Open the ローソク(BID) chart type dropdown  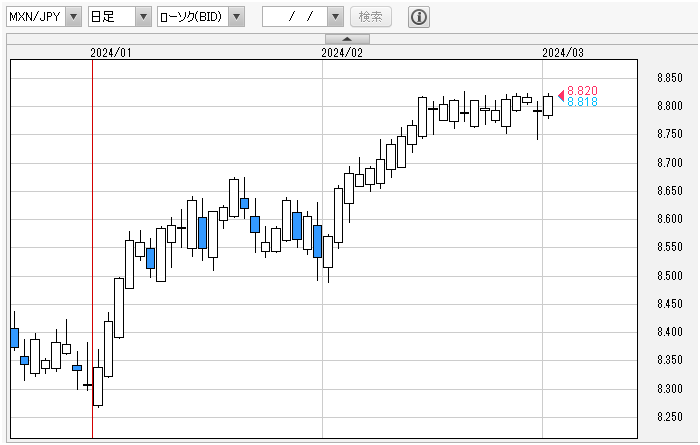coord(201,17)
